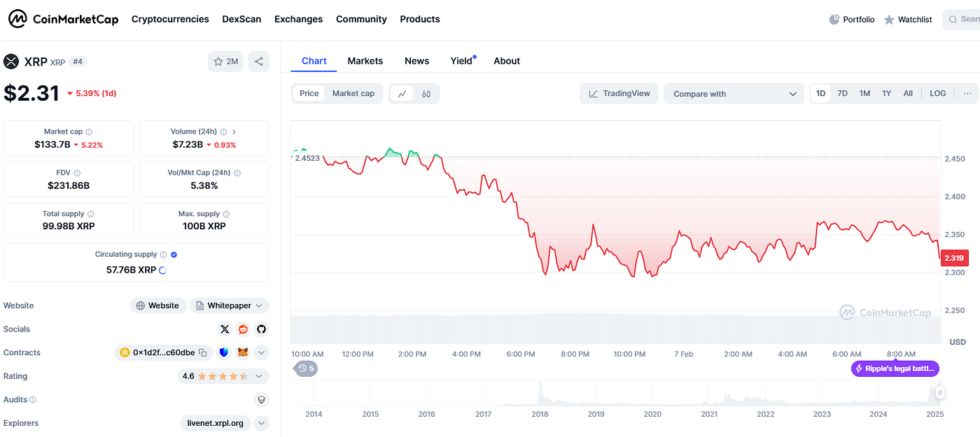
Task: Expand the Volume (24h) arrow
Action: (234, 131)
